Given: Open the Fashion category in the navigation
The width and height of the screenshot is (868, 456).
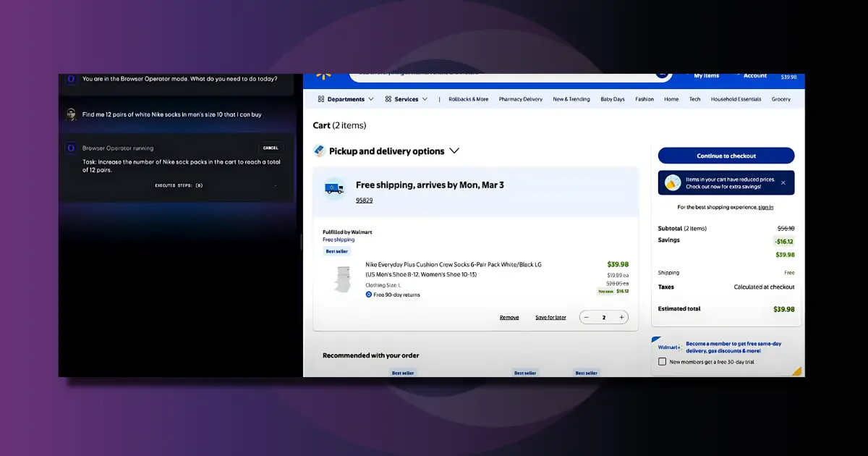Looking at the screenshot, I should [x=644, y=98].
